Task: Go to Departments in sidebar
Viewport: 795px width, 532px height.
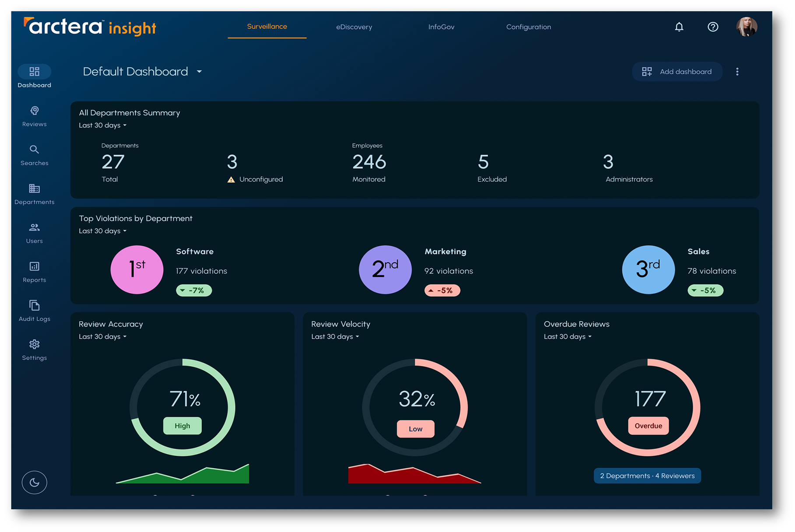Action: tap(34, 189)
